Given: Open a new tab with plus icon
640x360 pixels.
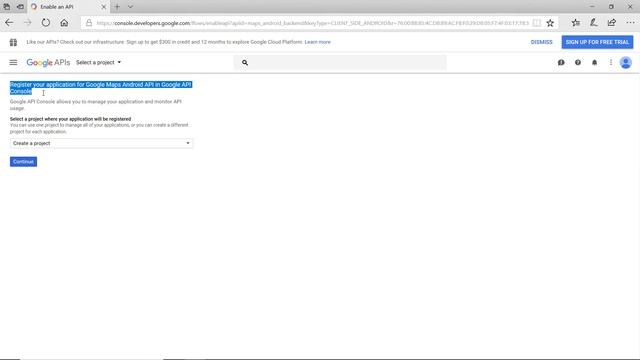Looking at the screenshot, I should (117, 7).
